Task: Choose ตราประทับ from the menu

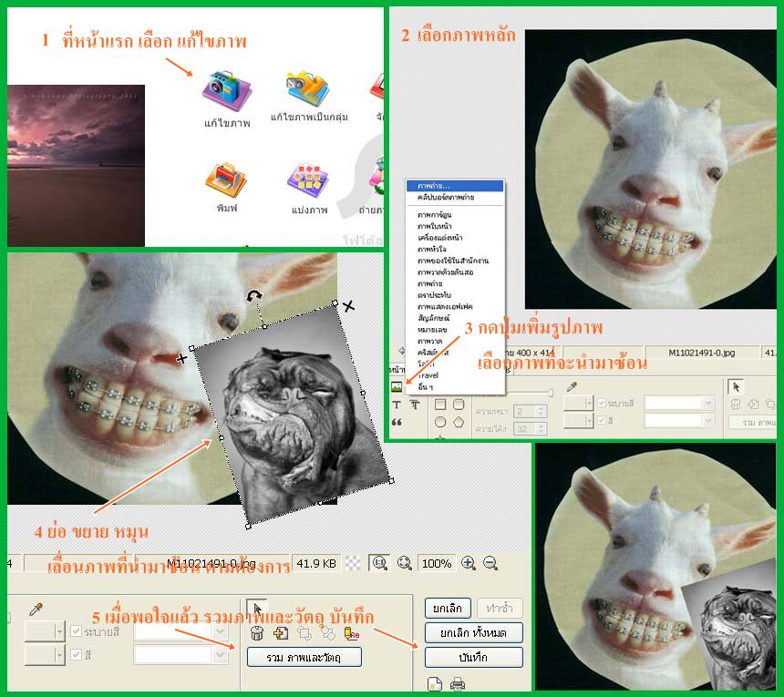Action: pyautogui.click(x=455, y=295)
